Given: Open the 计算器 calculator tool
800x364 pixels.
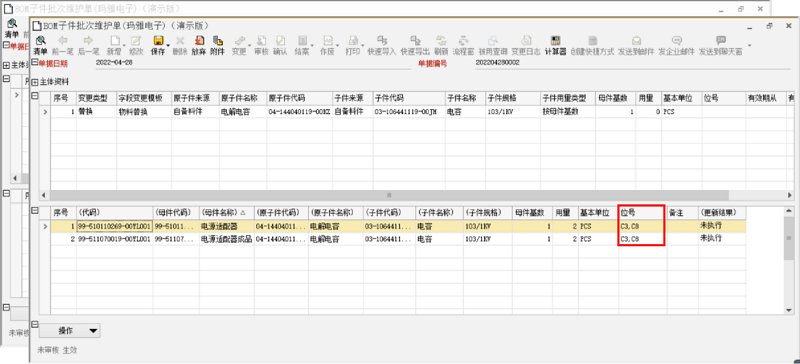Looking at the screenshot, I should pyautogui.click(x=556, y=45).
